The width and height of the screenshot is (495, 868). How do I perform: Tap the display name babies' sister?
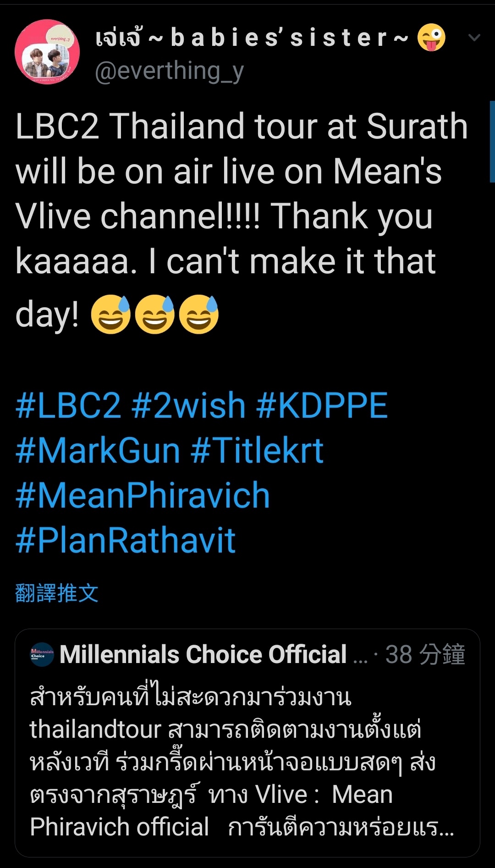tap(252, 38)
